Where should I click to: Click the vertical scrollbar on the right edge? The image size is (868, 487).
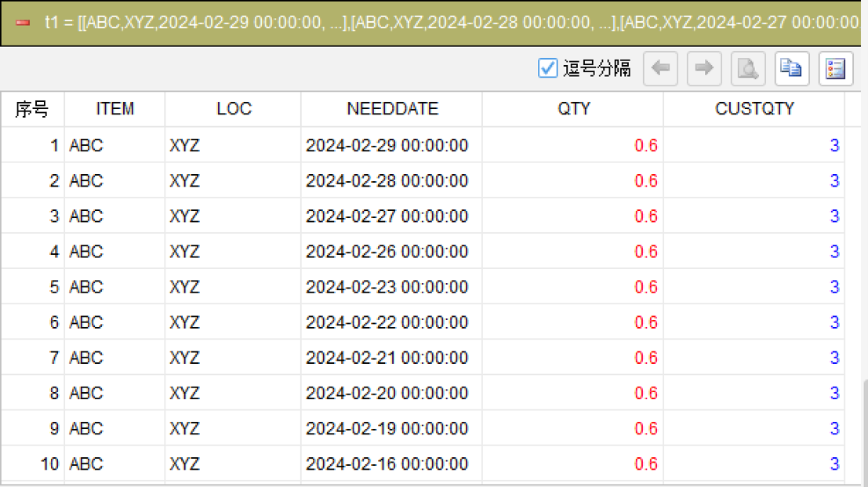[865, 431]
